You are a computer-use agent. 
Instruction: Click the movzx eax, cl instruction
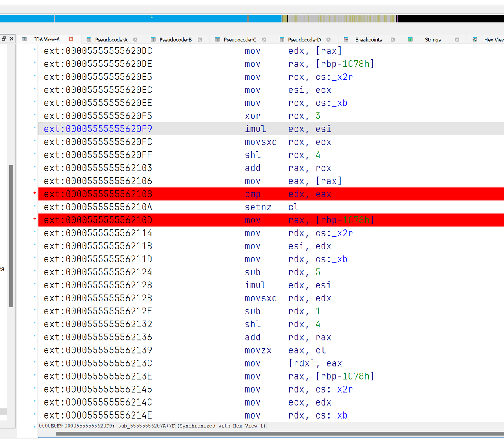tap(285, 350)
